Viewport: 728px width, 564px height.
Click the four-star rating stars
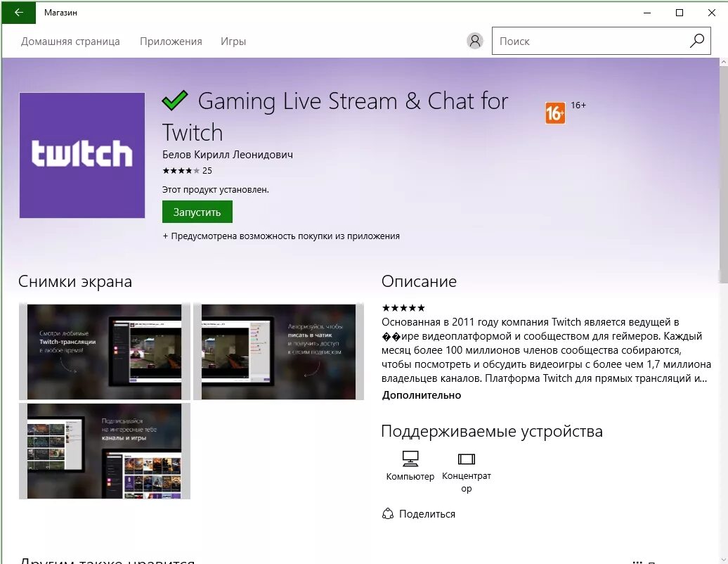click(x=181, y=170)
